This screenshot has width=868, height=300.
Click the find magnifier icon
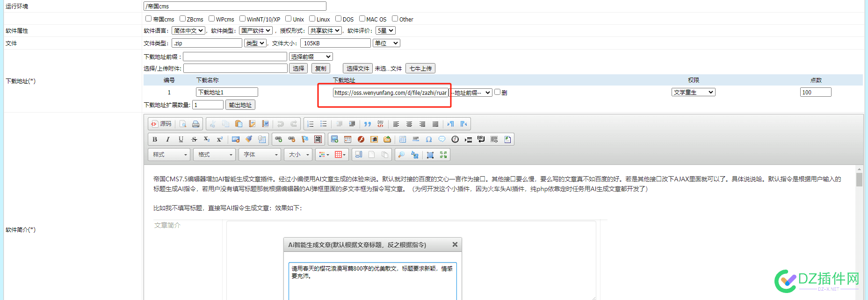(x=401, y=155)
